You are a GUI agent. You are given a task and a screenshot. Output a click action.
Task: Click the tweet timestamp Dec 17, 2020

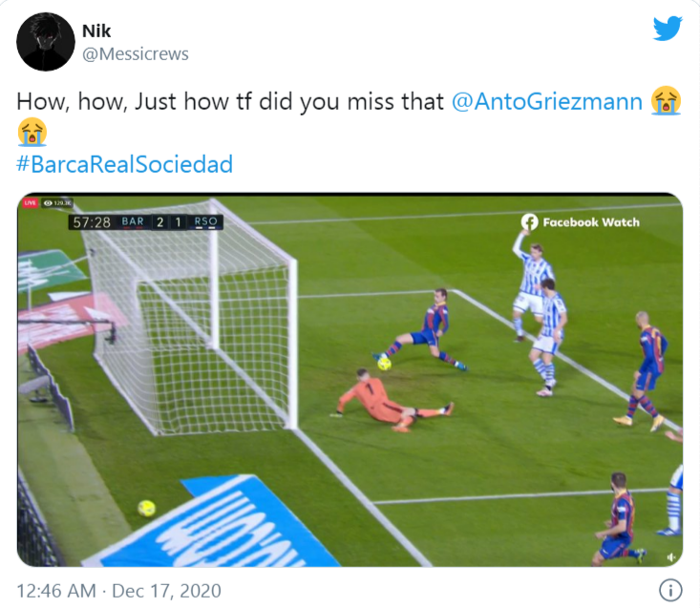(118, 591)
